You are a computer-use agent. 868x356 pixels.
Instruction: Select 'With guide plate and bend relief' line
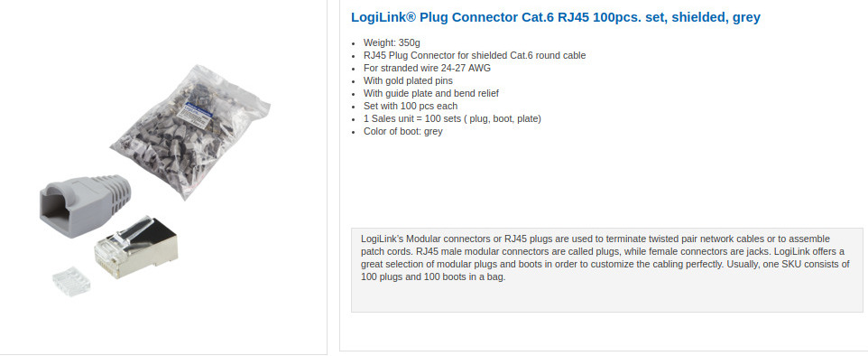point(431,94)
